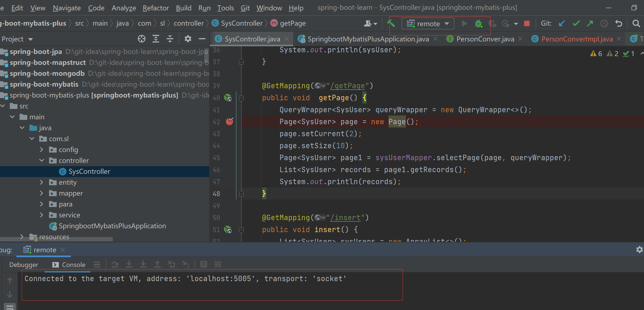Push commits using the green Git arrow icon
This screenshot has height=310, width=644.
590,23
